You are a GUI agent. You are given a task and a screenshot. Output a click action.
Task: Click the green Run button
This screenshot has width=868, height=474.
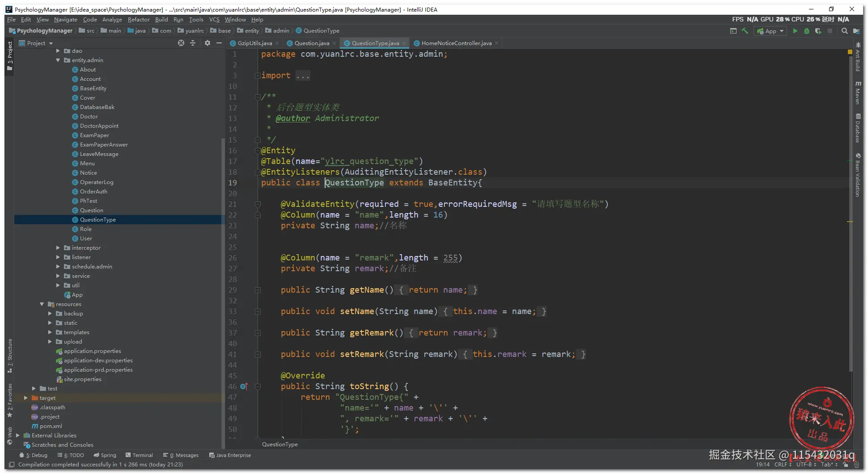(795, 31)
